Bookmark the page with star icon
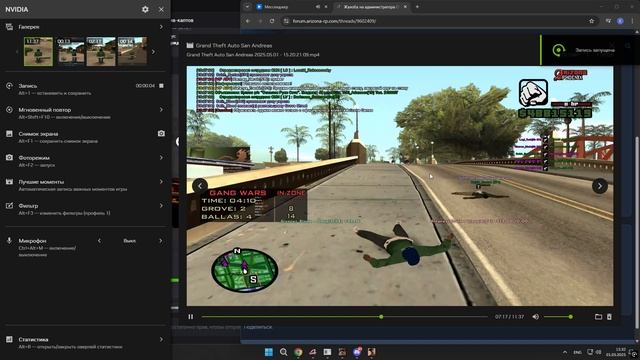 [591, 21]
